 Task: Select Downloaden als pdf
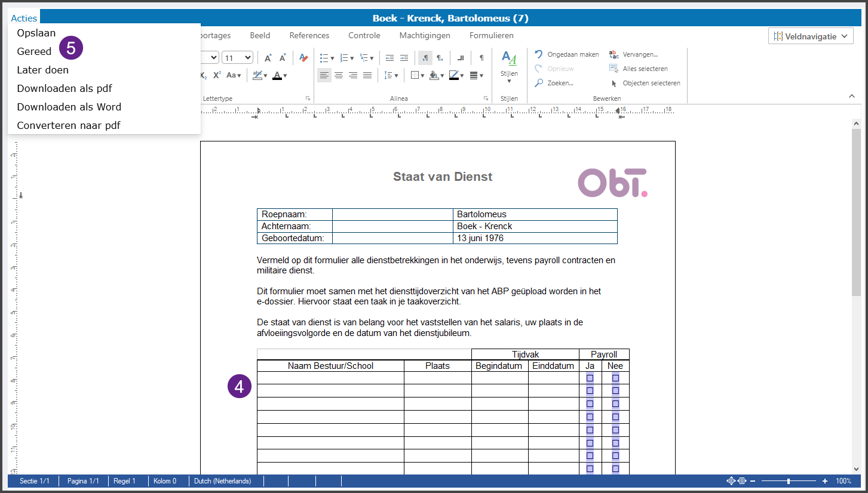[x=65, y=88]
